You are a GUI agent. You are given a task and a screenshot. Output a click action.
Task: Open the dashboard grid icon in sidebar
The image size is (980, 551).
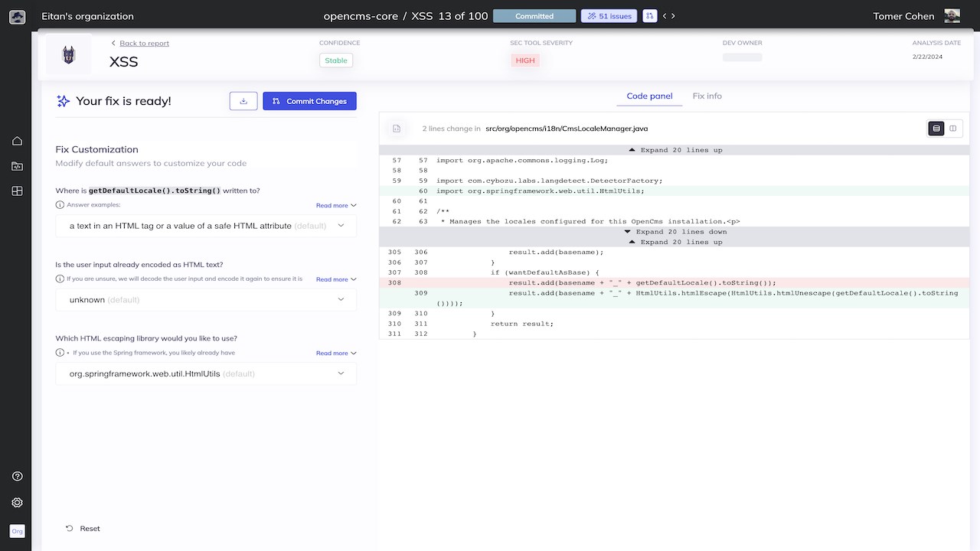17,191
